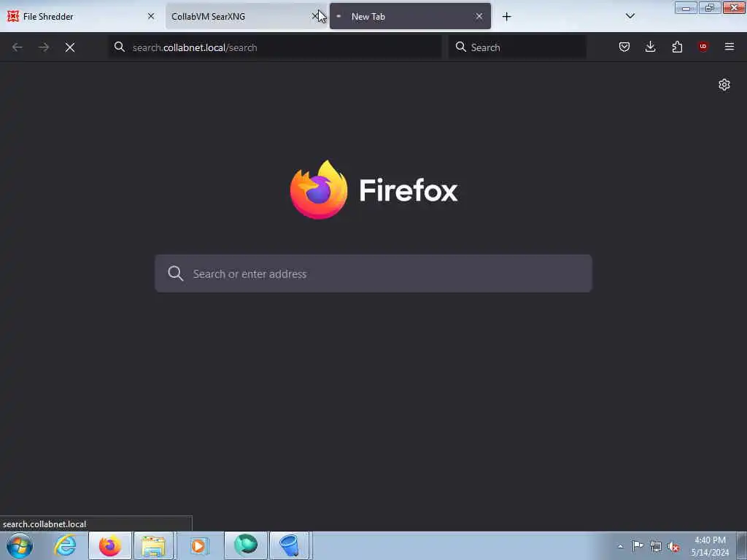Image resolution: width=747 pixels, height=560 pixels.
Task: Open the Save to Pocket icon
Action: point(624,47)
